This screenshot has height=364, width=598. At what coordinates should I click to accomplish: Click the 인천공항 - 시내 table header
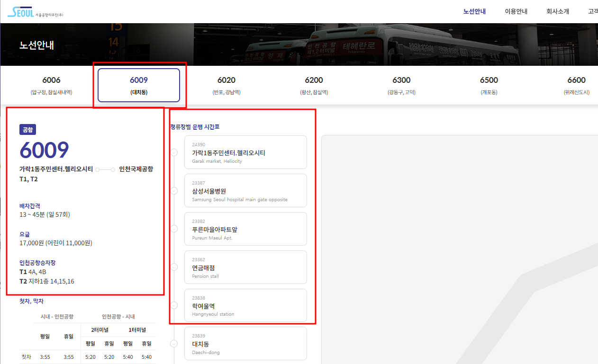tap(118, 317)
